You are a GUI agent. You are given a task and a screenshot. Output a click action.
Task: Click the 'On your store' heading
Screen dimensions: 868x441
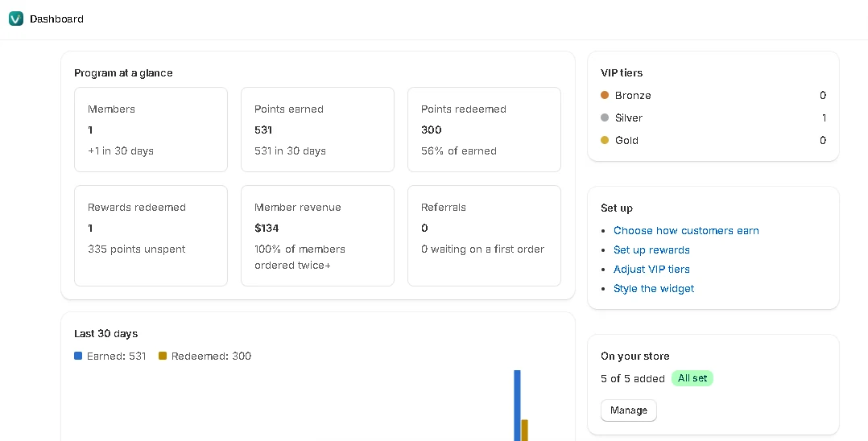pyautogui.click(x=635, y=357)
